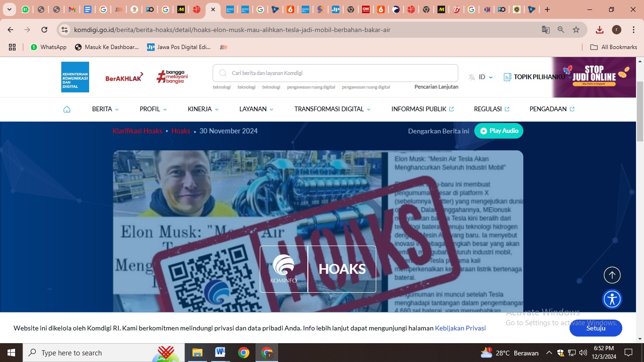Screen dimensions: 644x362
Task: Click the magnifier icon in the Komdigi search box
Action: [x=223, y=73]
